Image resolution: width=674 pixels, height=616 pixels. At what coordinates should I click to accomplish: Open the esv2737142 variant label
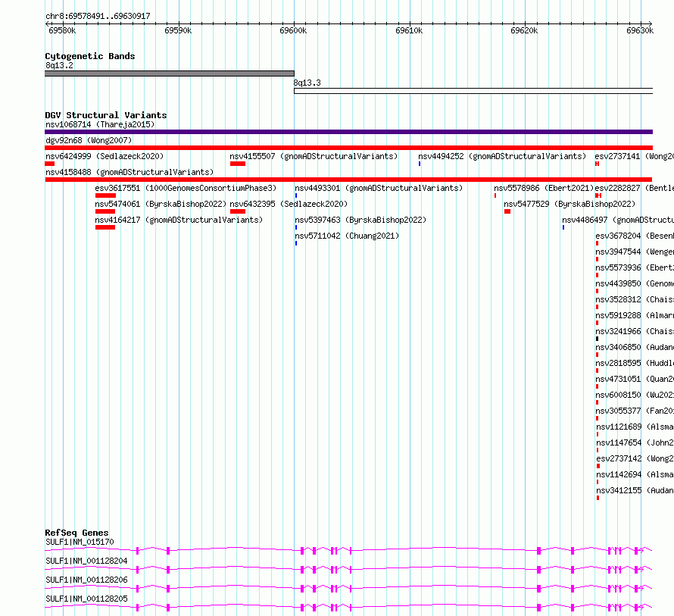(635, 458)
